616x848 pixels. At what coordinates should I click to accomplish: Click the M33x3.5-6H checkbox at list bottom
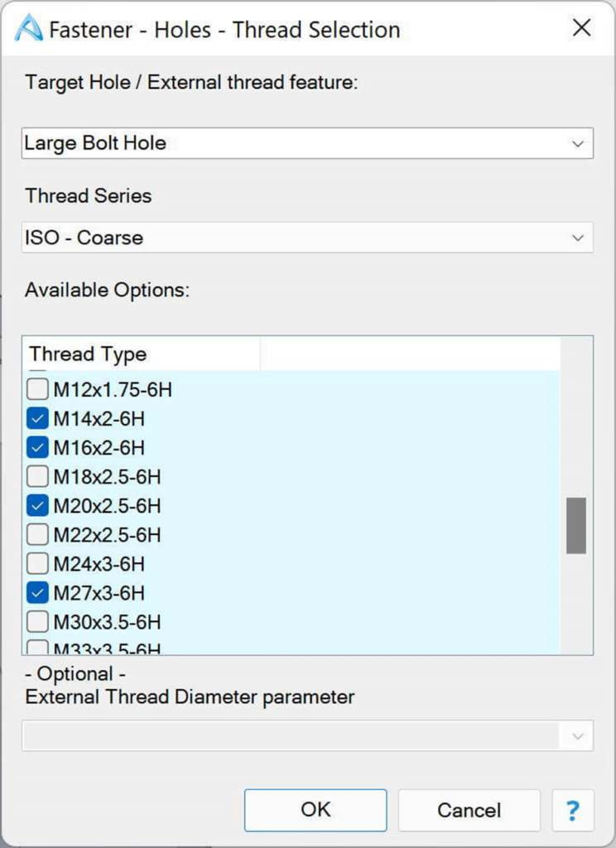click(38, 648)
